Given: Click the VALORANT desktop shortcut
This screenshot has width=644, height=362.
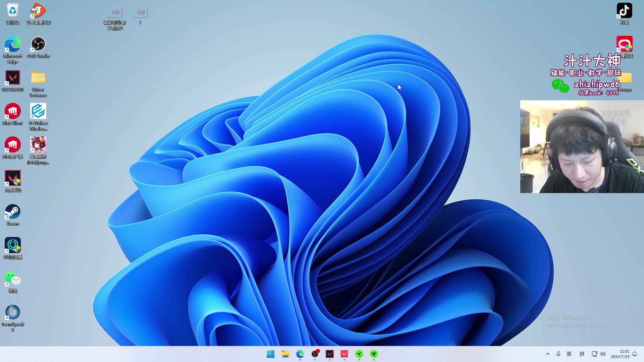Looking at the screenshot, I should (x=13, y=78).
